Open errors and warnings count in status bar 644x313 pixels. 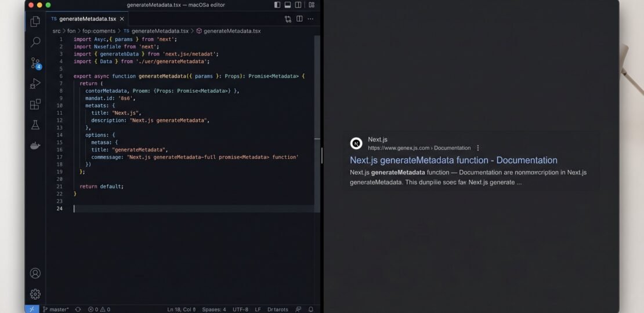99,310
